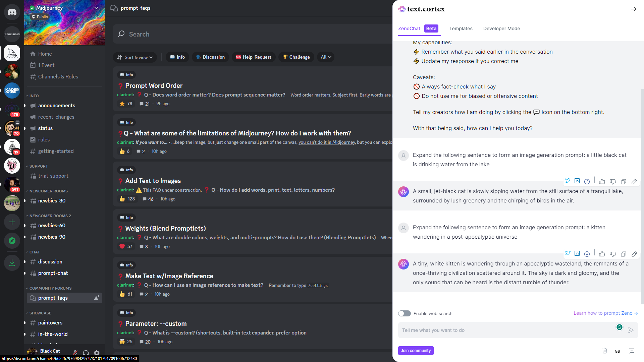Open the feedback speech-bubble icon at bottom right
644x362 pixels.
(632, 351)
